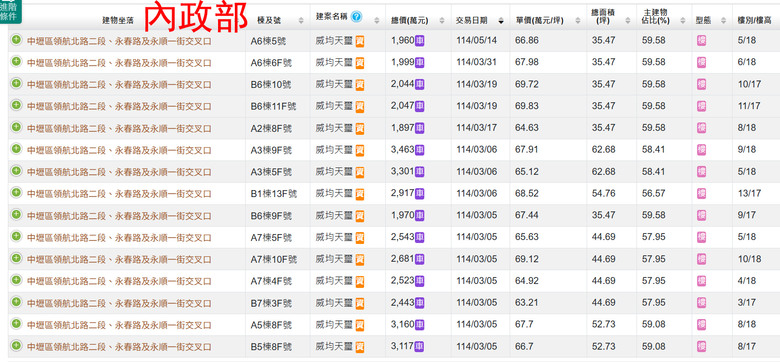Click the pink 樓 type icon in B5棟8F號 row
The image size is (780, 362).
701,346
